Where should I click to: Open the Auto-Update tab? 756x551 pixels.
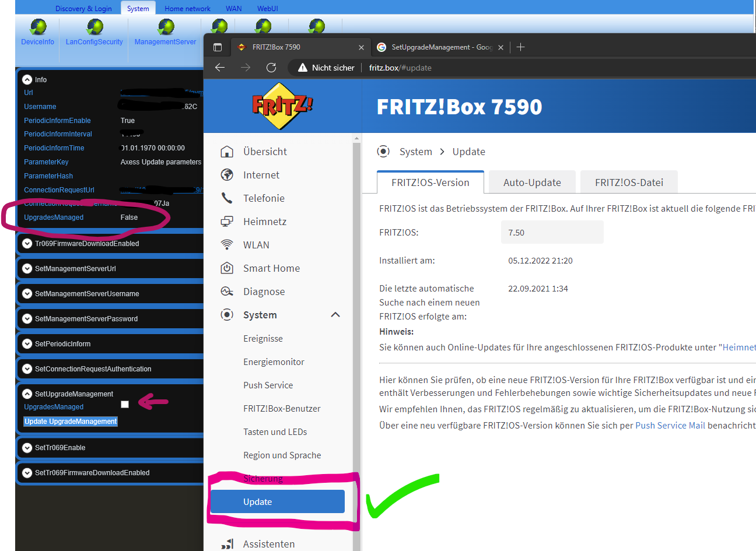pyautogui.click(x=532, y=183)
